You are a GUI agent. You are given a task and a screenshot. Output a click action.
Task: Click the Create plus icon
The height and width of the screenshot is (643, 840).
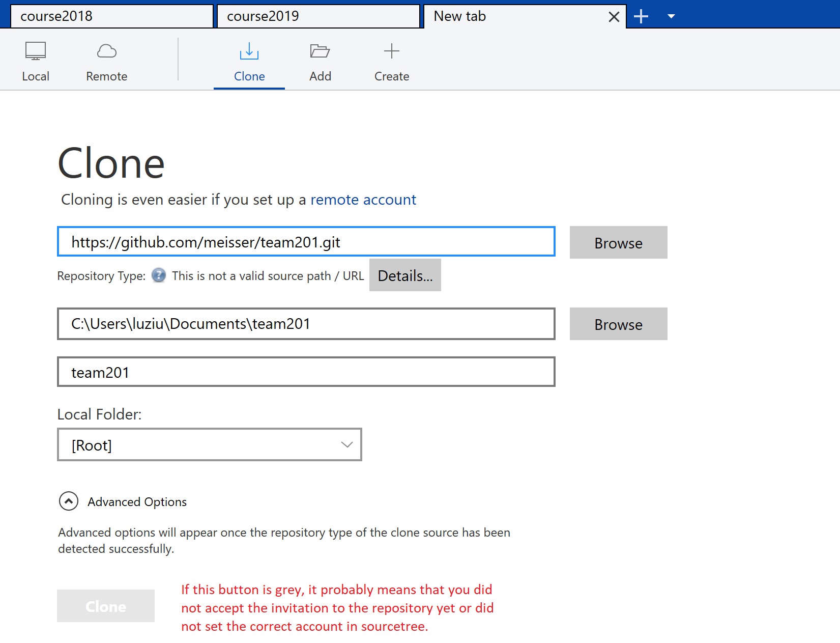[x=392, y=51]
